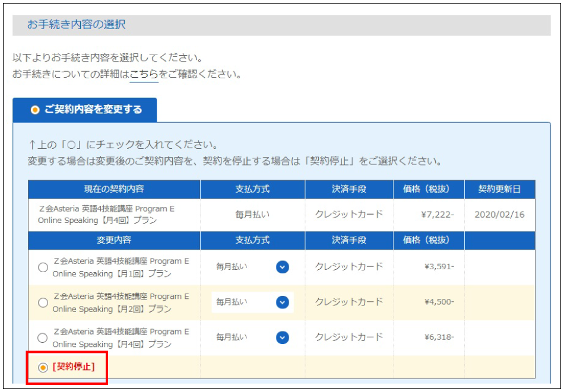Screen dimensions: 564x392
Task: Click the 月1回 plan name text
Action: pyautogui.click(x=121, y=267)
